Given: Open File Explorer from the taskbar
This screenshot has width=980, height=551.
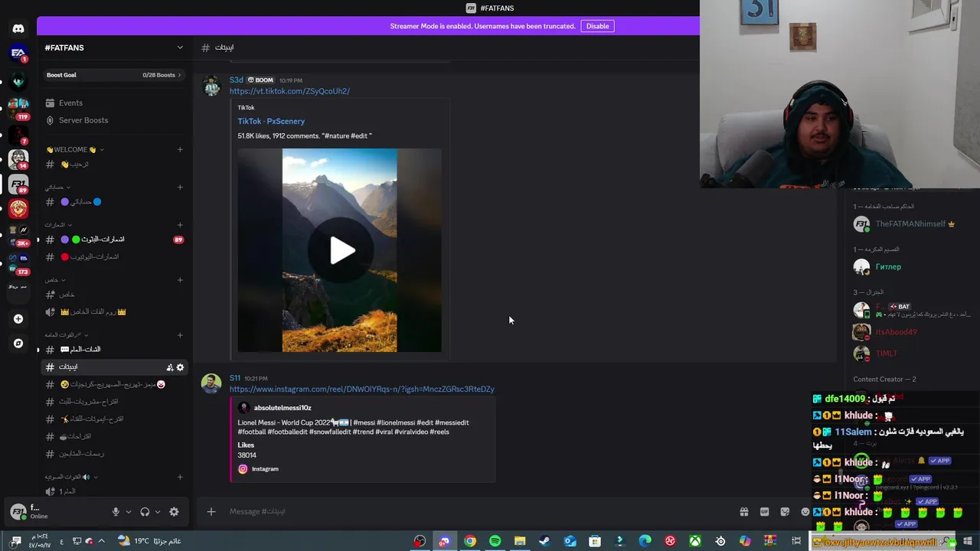Looking at the screenshot, I should tap(520, 541).
